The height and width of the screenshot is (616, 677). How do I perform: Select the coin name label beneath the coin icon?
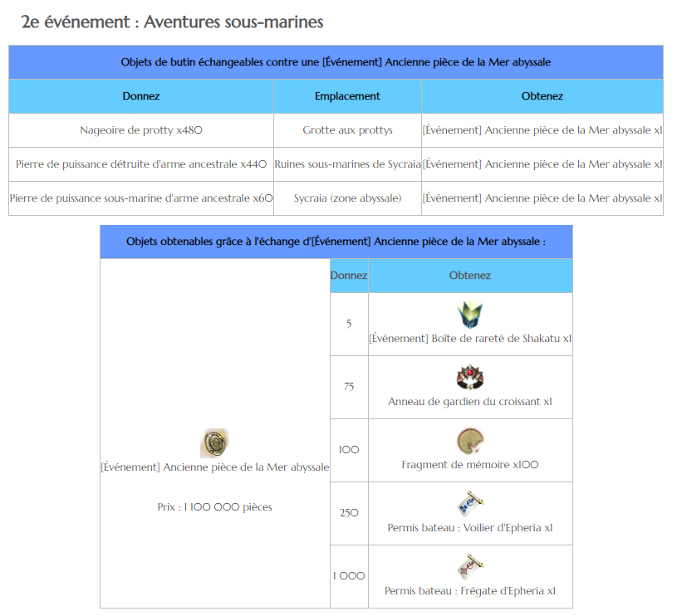point(215,467)
